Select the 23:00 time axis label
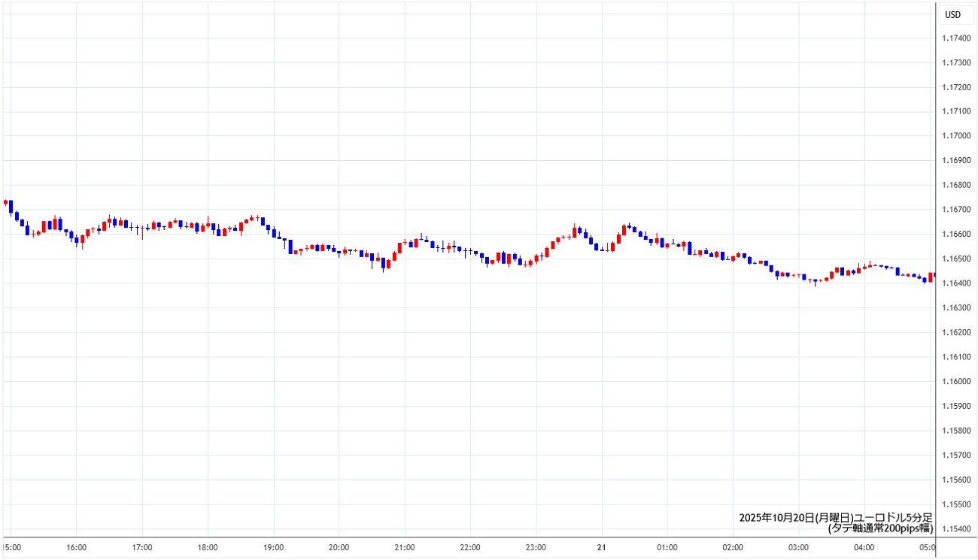The image size is (978, 560). [536, 547]
